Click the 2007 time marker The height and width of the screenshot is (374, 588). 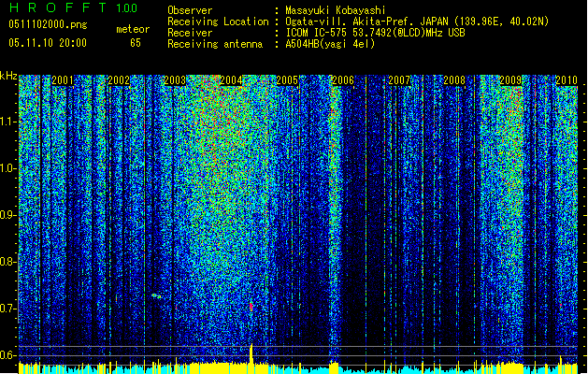[x=399, y=79]
